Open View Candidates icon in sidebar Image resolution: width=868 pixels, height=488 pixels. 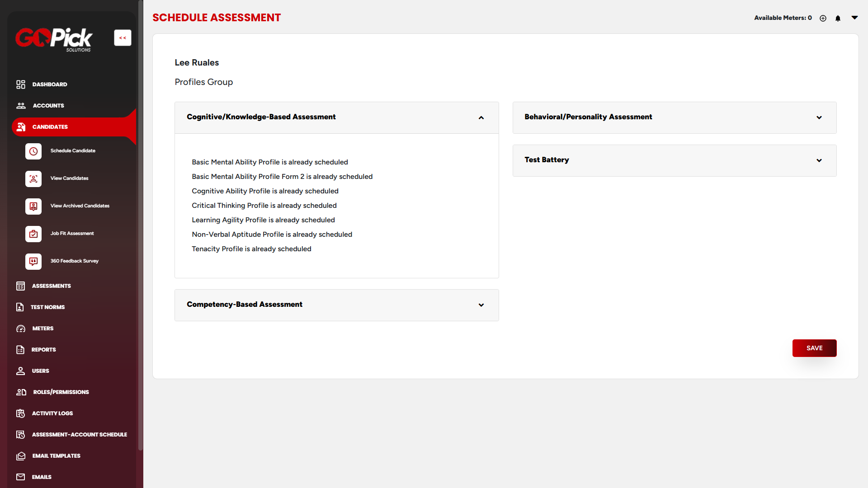pyautogui.click(x=33, y=179)
